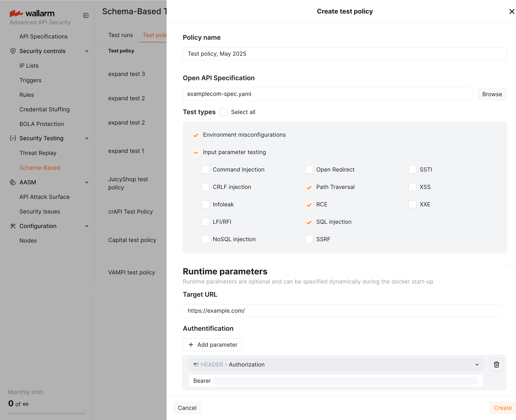The width and height of the screenshot is (516, 420).
Task: Click the monthly limit progress bar
Action: tap(47, 414)
